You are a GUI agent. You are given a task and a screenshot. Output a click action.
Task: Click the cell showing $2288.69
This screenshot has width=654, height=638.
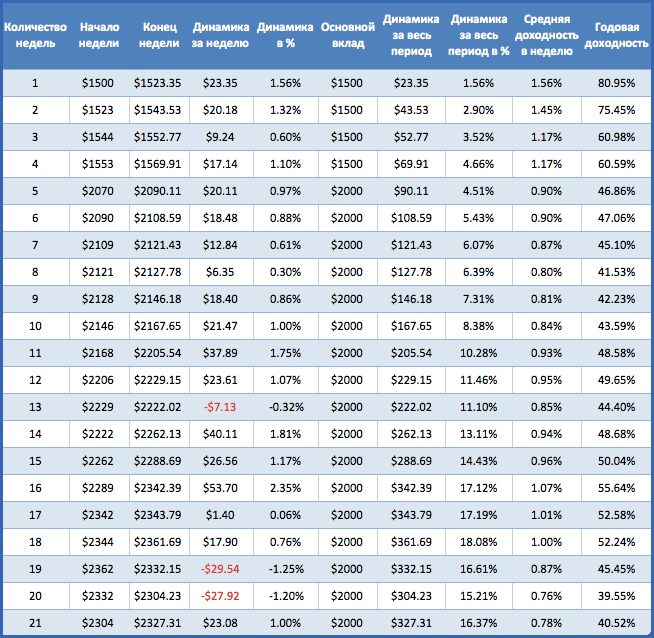158,461
